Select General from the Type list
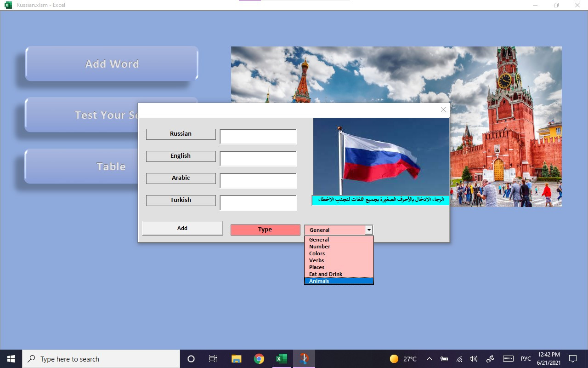Viewport: 588px width, 368px height. pos(339,240)
